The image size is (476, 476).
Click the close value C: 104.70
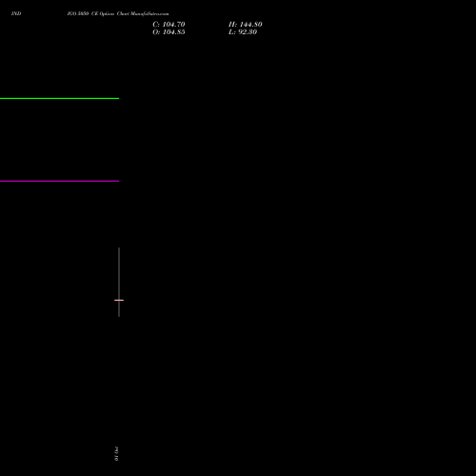point(169,25)
